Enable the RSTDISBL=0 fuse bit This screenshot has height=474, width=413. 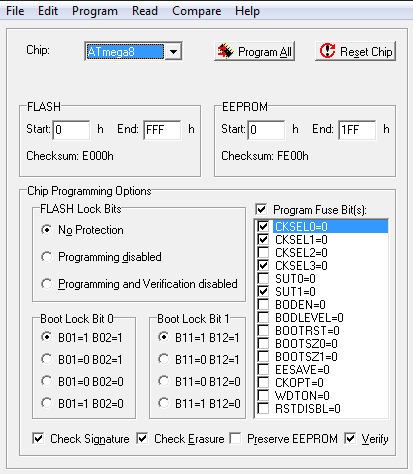tap(263, 409)
